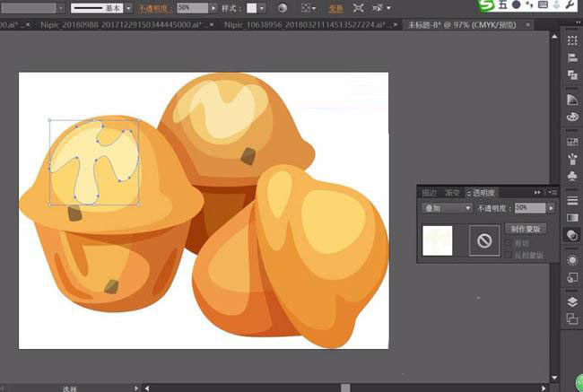Open the Brushes panel icon in dock
This screenshot has height=392, width=583.
click(572, 160)
